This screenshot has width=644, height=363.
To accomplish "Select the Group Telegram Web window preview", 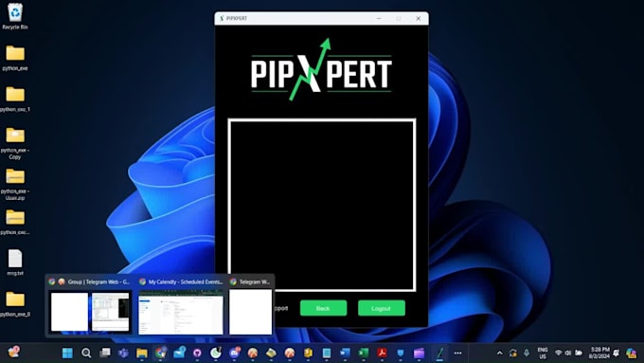I will point(89,305).
